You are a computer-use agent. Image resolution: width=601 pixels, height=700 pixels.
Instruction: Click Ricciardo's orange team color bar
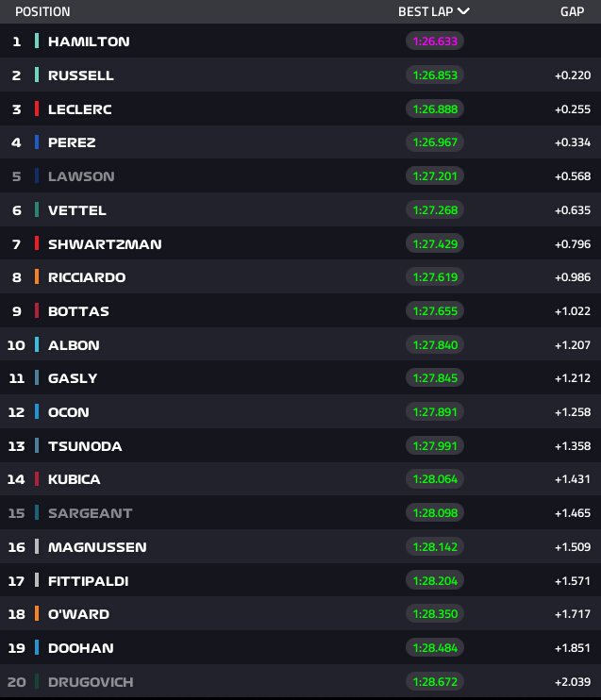pyautogui.click(x=37, y=277)
